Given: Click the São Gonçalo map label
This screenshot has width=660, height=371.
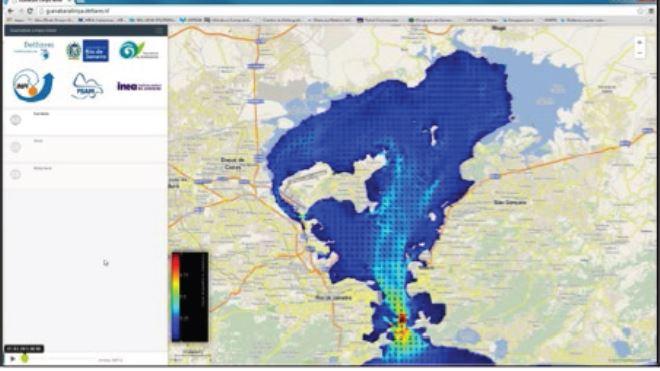Looking at the screenshot, I should click(510, 203).
